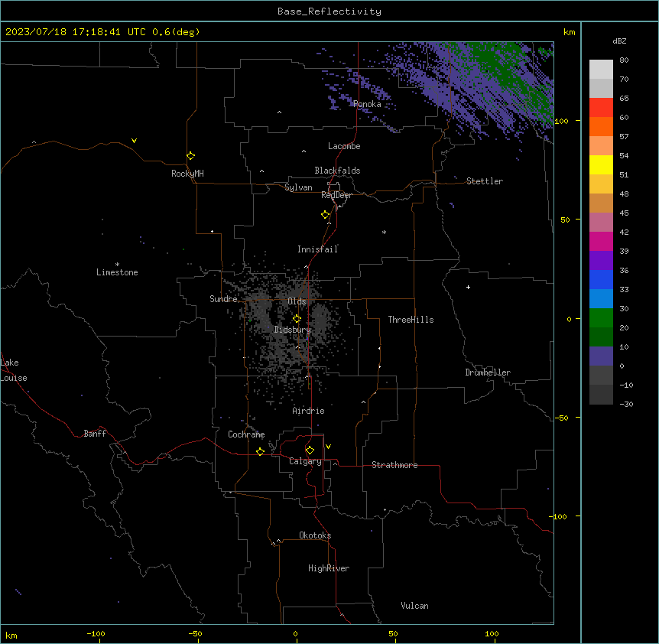Click the Drumheller label
The width and height of the screenshot is (659, 644).
coord(488,372)
